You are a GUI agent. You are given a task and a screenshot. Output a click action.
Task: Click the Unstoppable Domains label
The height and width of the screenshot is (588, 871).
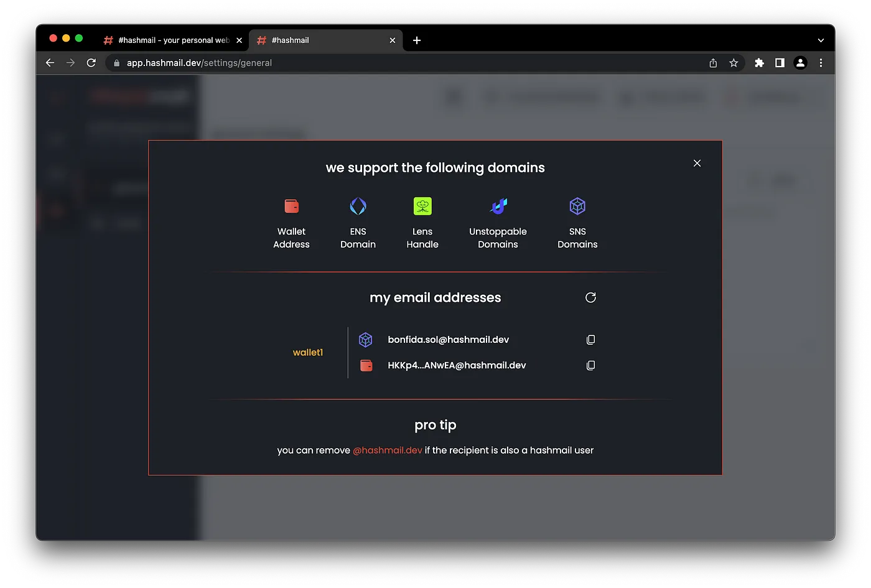(x=498, y=238)
